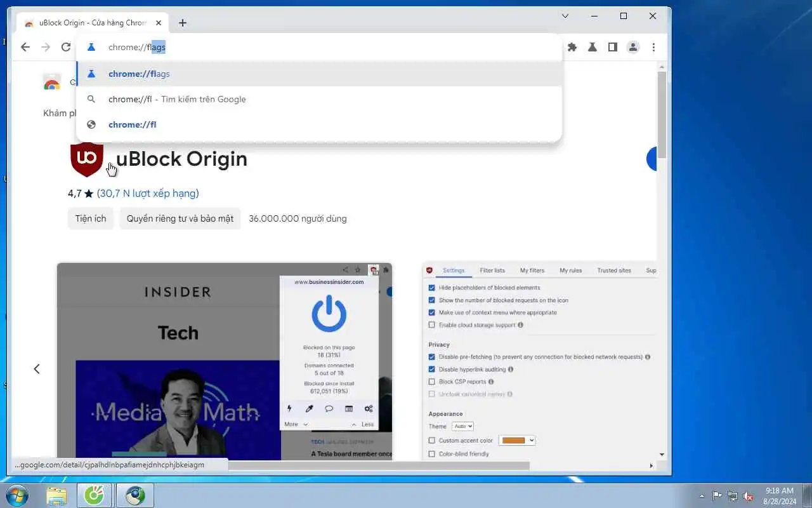Open a new tab with plus button
Viewport: 812px width, 508px height.
click(x=183, y=23)
